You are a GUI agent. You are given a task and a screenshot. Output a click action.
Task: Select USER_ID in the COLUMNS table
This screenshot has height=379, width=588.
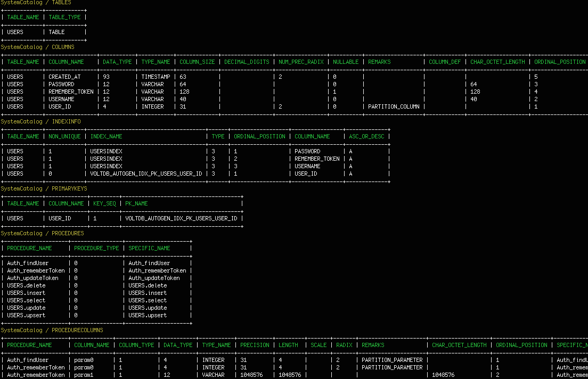[x=60, y=107]
